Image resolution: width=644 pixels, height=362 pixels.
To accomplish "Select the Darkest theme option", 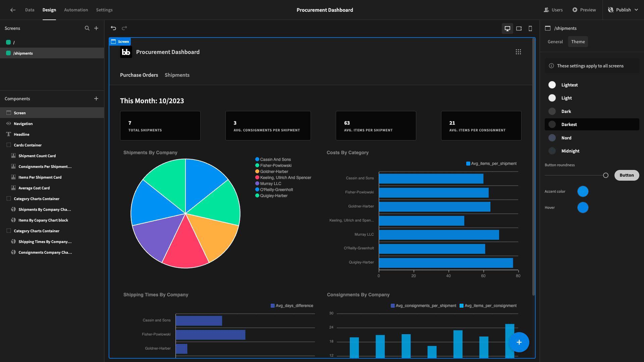I will pos(592,124).
